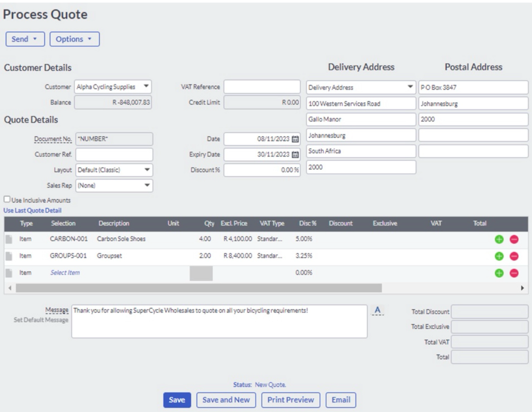Click the Groupset description cell
This screenshot has height=412, width=532.
click(109, 256)
